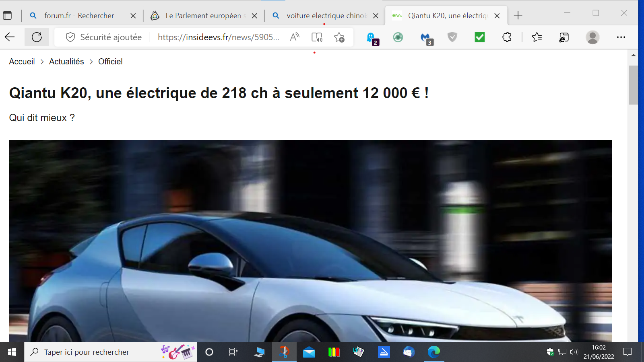The image size is (644, 362).
Task: Switch to the forum.fr - Rechercher tab
Action: (79, 15)
